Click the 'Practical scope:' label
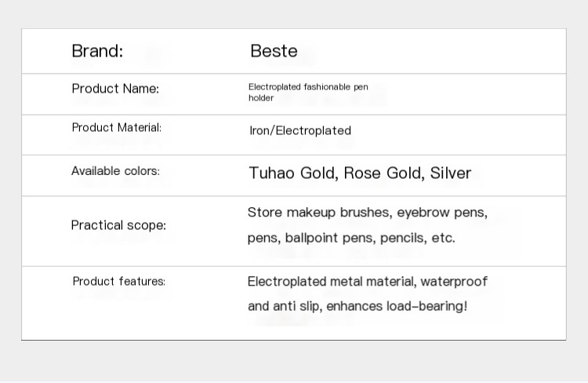The image size is (588, 383). (x=118, y=225)
